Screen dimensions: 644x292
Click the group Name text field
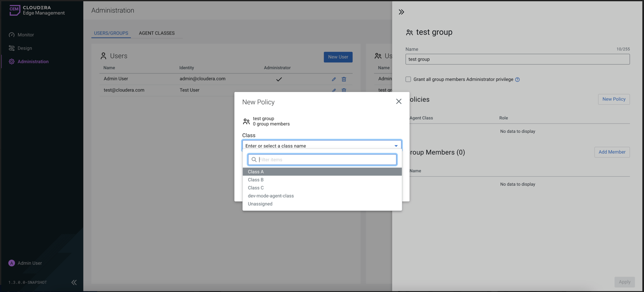pyautogui.click(x=517, y=59)
